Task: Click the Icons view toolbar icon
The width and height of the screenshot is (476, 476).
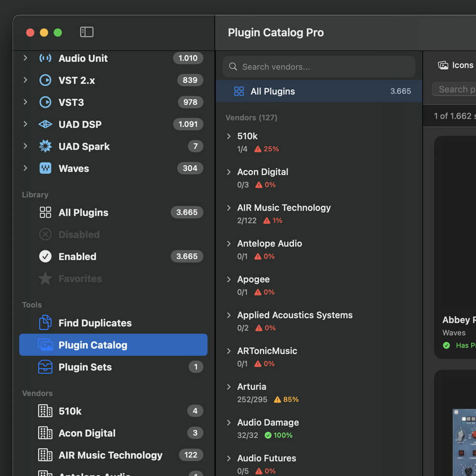Action: click(x=443, y=65)
